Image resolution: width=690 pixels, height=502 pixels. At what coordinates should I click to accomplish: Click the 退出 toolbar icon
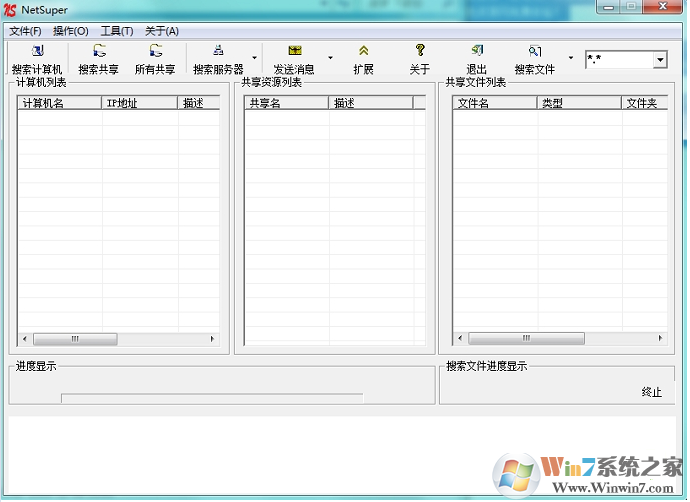point(477,50)
